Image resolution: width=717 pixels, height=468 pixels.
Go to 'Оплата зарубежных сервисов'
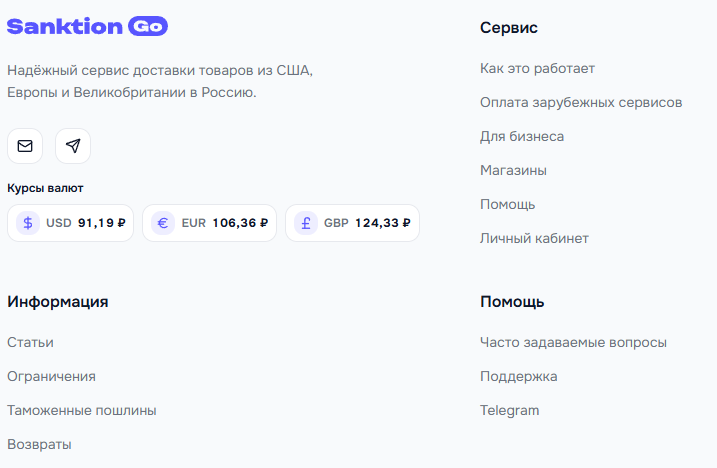tap(581, 102)
